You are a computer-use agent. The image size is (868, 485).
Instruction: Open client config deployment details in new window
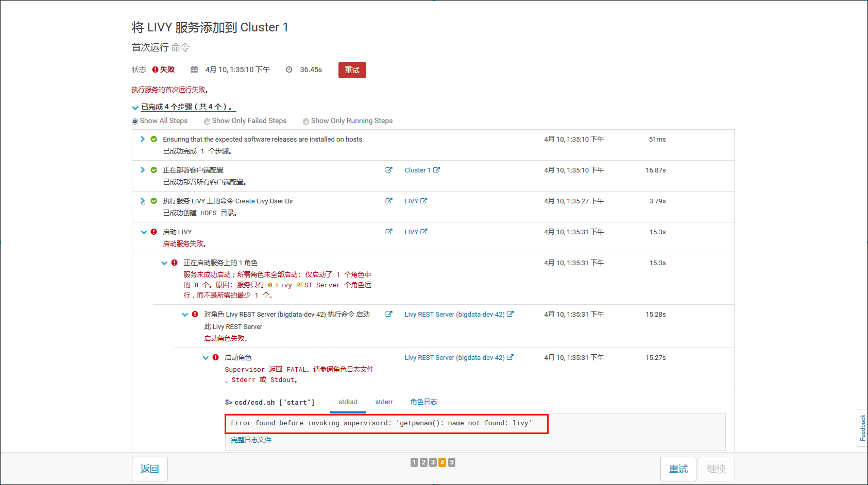click(389, 170)
